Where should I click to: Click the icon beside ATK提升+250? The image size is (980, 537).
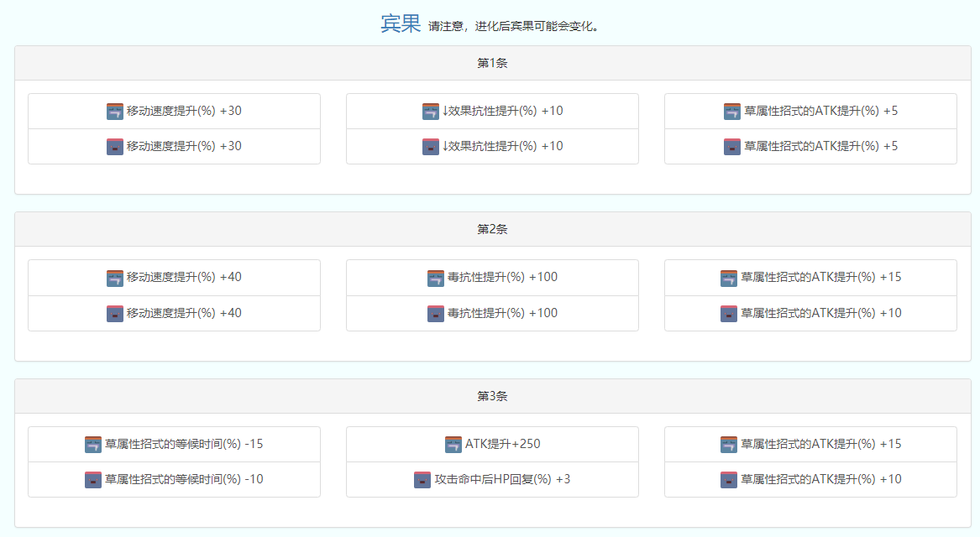[x=453, y=445]
